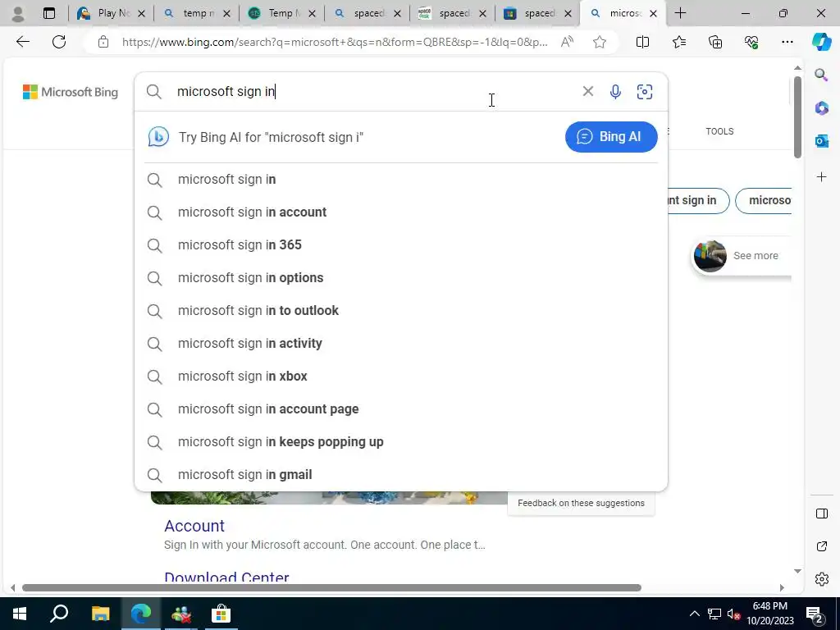Open the Bing AI chat button
Screen dimensions: 840x630
click(611, 137)
